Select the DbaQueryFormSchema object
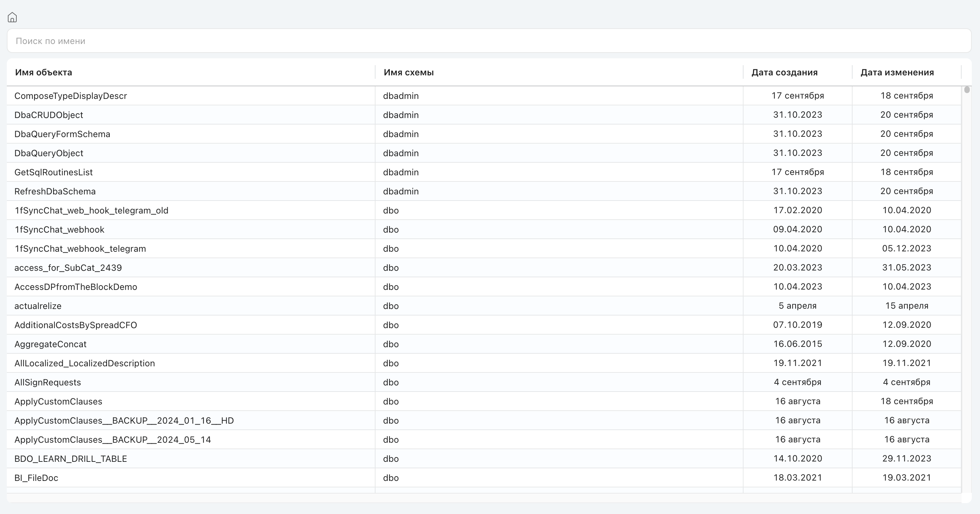This screenshot has width=980, height=514. pos(62,134)
